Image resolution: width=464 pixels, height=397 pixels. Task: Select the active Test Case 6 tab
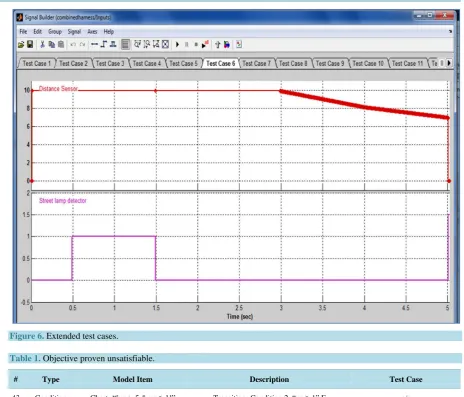[x=220, y=63]
